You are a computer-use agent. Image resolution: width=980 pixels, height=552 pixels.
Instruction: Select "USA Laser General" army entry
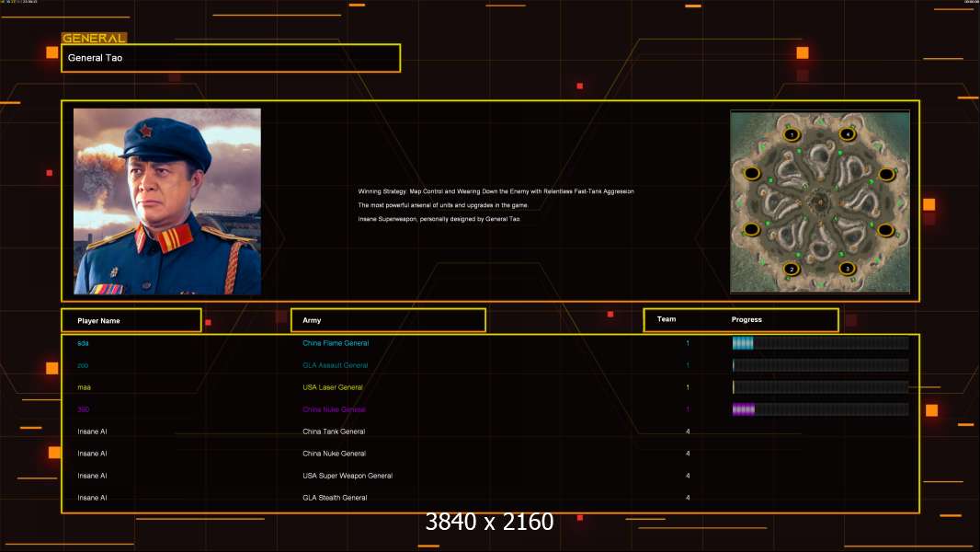pyautogui.click(x=333, y=387)
